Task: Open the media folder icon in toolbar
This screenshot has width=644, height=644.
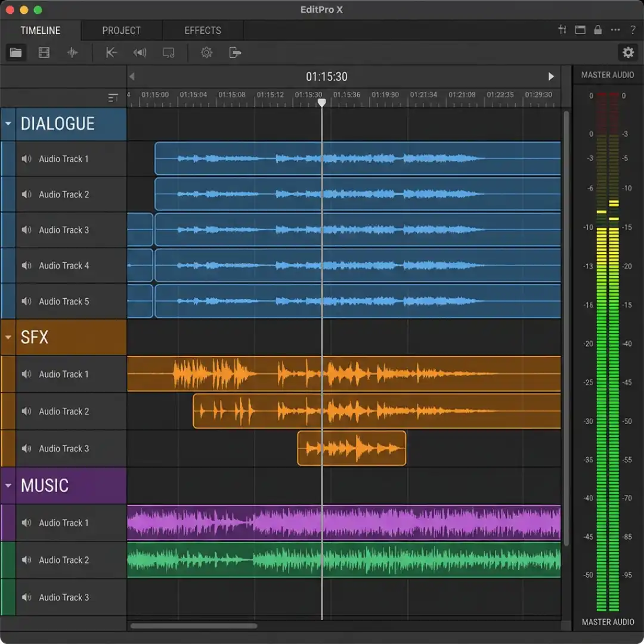Action: 16,52
